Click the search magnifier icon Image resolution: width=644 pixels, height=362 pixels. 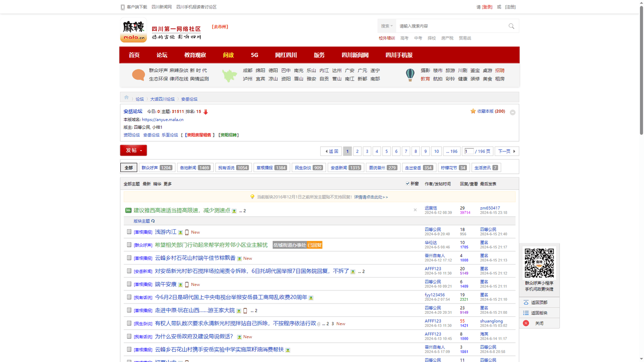point(511,26)
